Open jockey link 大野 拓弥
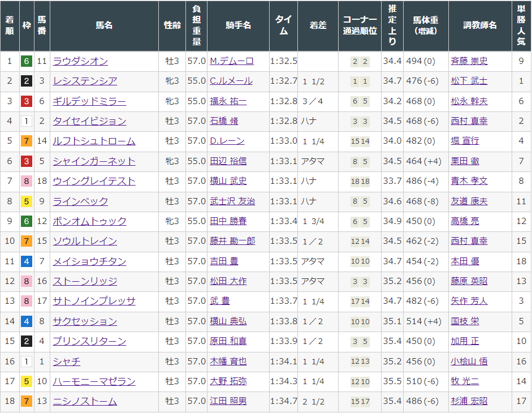The image size is (532, 413). [228, 381]
